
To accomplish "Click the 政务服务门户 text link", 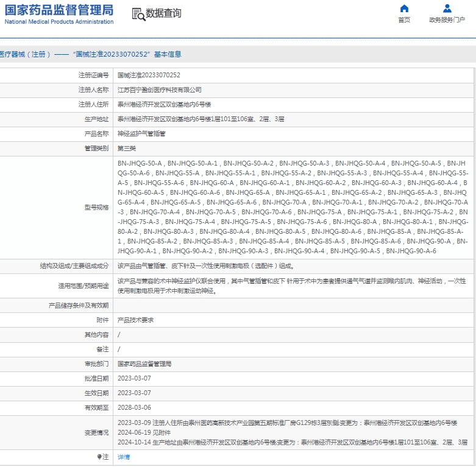I will (447, 19).
